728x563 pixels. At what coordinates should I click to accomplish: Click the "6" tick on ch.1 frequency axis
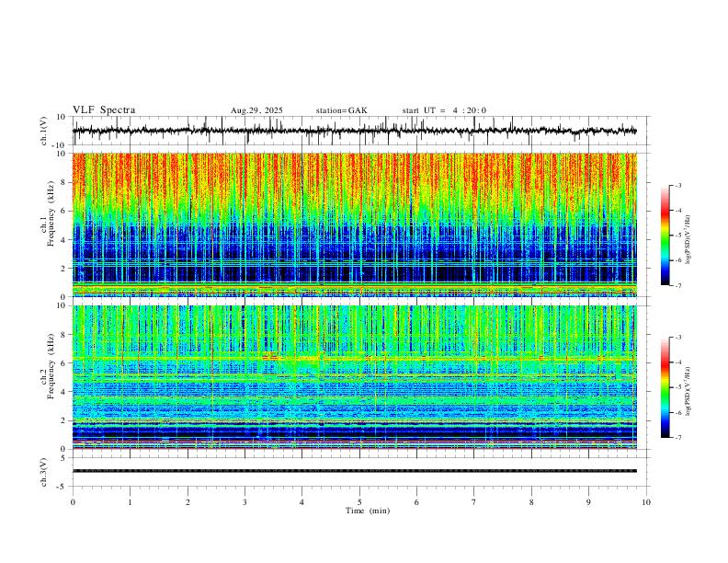tap(64, 211)
